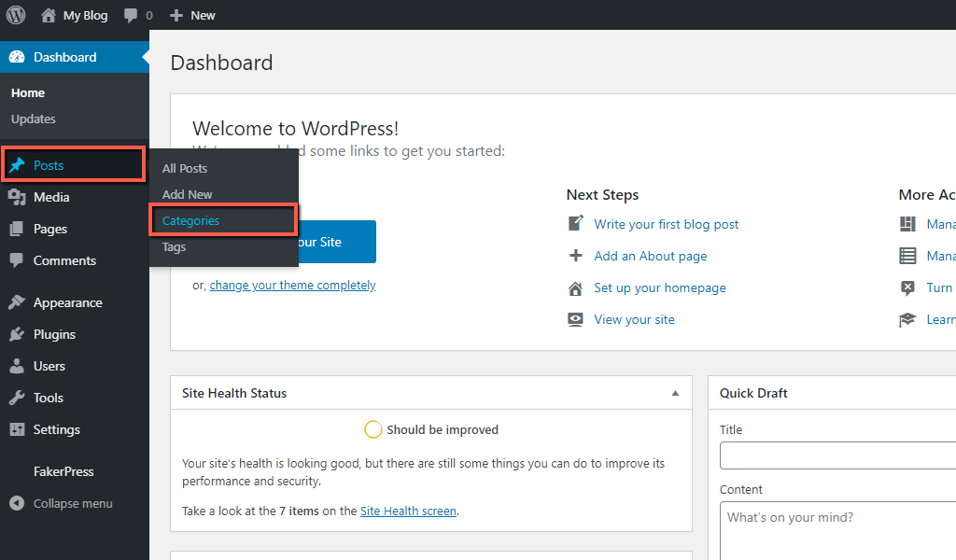This screenshot has height=560, width=956.
Task: Select Categories in the Posts flyout
Action: tap(190, 220)
